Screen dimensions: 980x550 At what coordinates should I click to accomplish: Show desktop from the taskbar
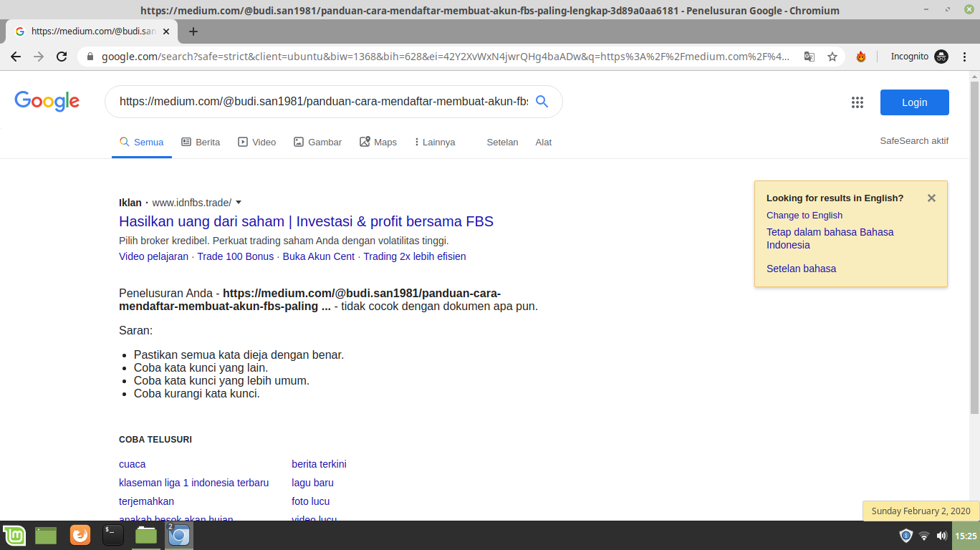(x=46, y=535)
